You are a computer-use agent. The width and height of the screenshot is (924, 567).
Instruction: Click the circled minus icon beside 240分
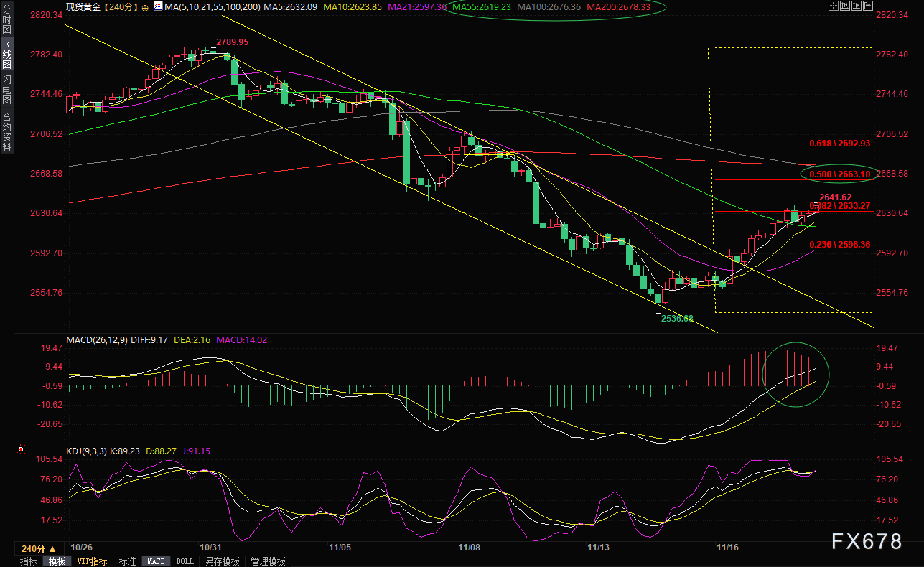pyautogui.click(x=146, y=7)
